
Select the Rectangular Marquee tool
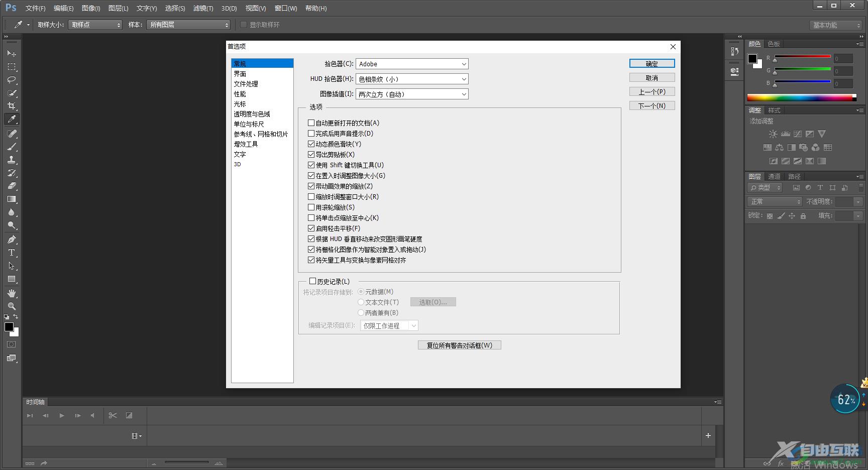click(x=12, y=66)
